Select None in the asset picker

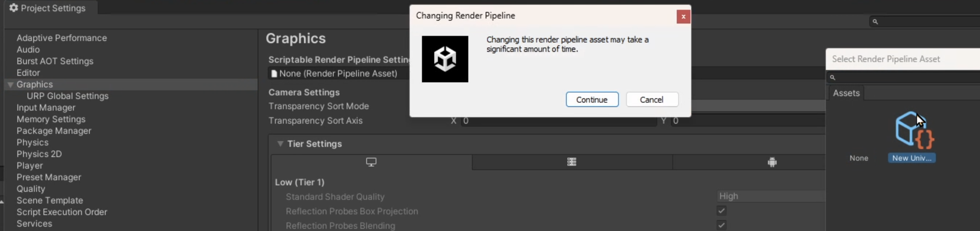[859, 158]
